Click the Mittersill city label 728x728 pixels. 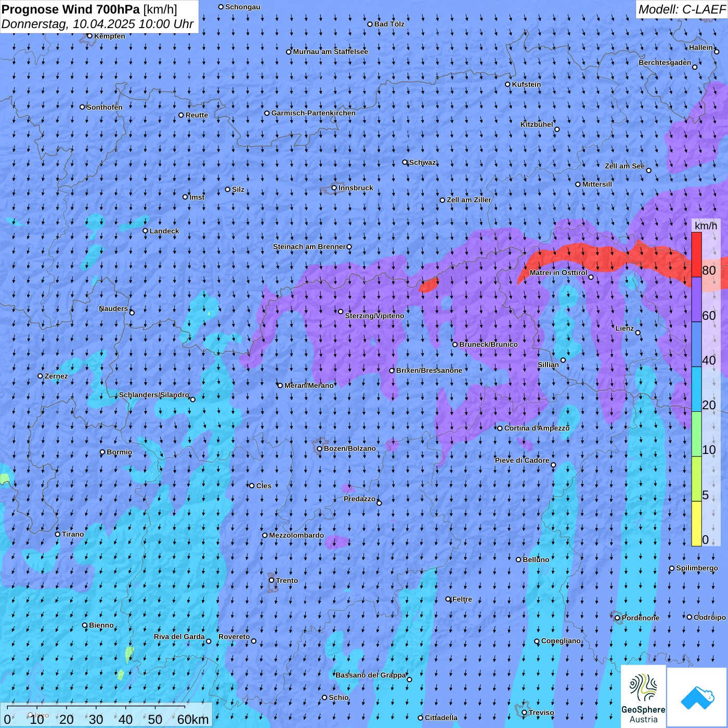597,184
